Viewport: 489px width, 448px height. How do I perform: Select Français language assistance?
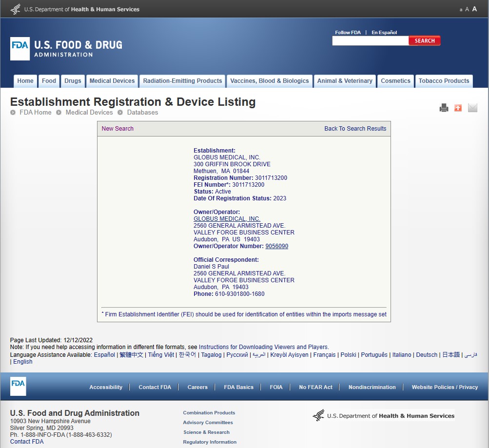324,355
